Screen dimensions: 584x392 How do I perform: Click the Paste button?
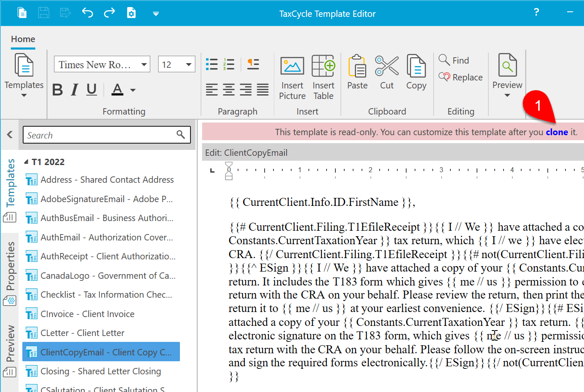[x=357, y=72]
